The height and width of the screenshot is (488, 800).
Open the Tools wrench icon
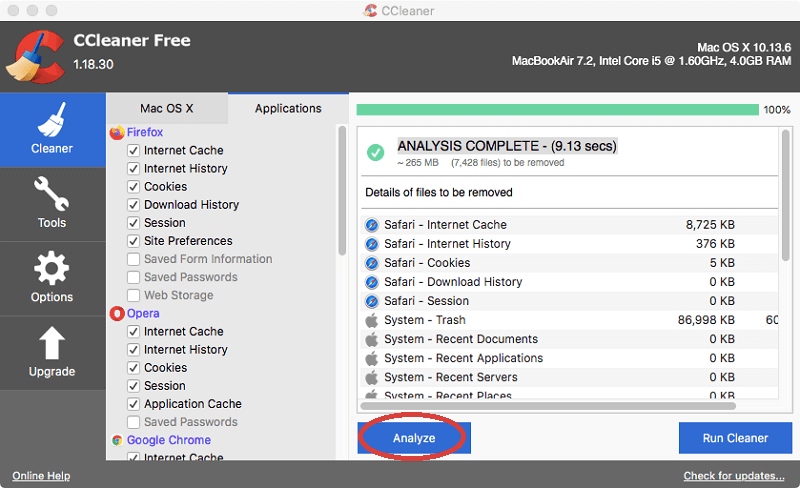(x=52, y=193)
